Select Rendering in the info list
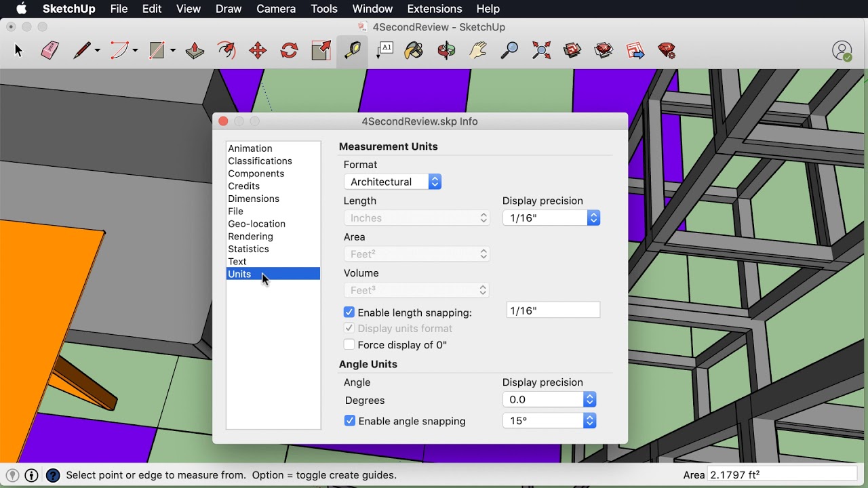 [x=273, y=237]
